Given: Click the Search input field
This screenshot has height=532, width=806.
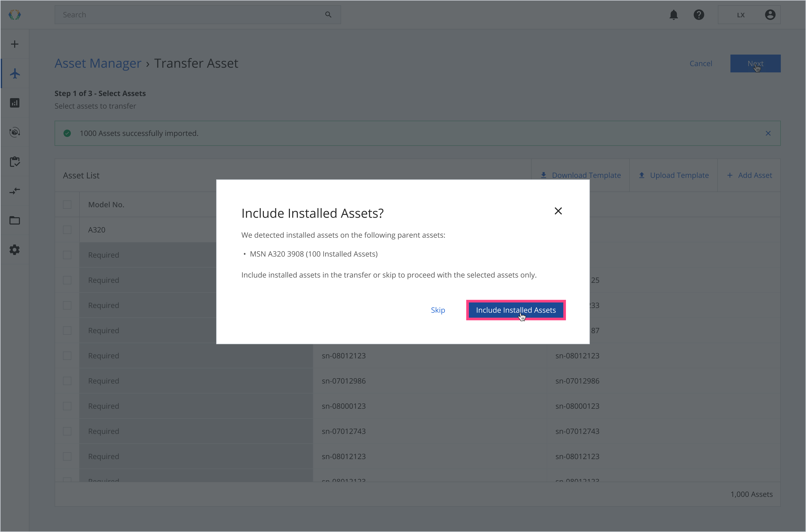Looking at the screenshot, I should pos(198,15).
